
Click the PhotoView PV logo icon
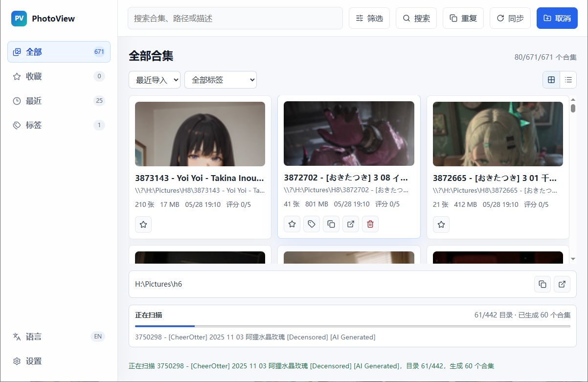[19, 19]
